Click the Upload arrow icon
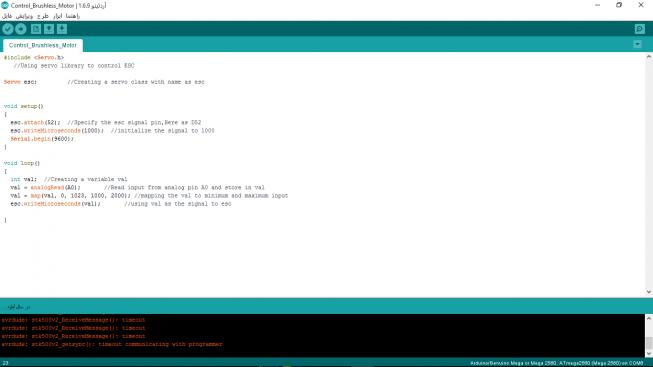 click(x=21, y=29)
